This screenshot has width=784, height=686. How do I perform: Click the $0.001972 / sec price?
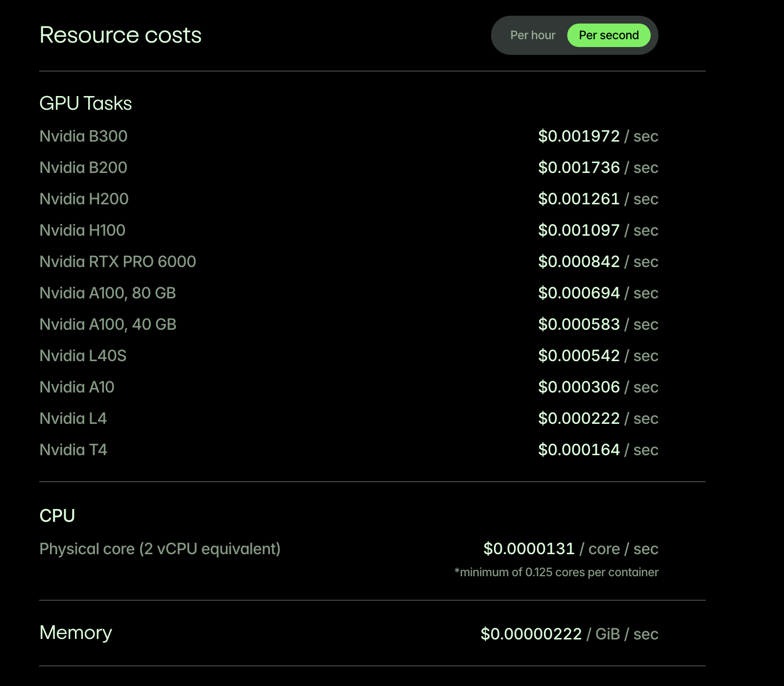(x=598, y=136)
